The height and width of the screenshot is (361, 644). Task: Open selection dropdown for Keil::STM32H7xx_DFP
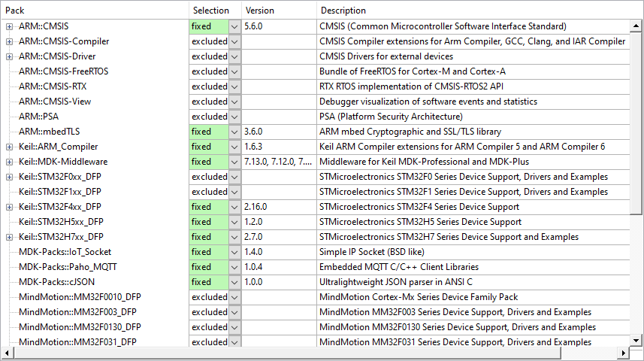(234, 237)
